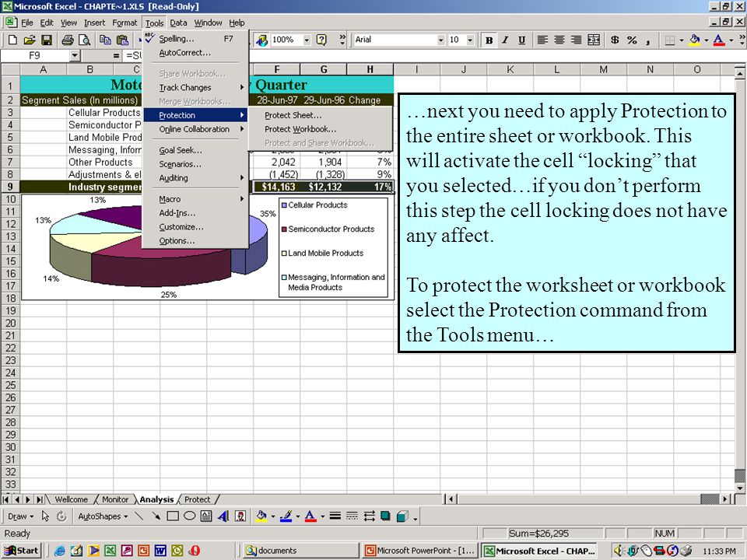This screenshot has height=560, width=747.
Task: Open the Arial font name dropdown
Action: (x=440, y=40)
